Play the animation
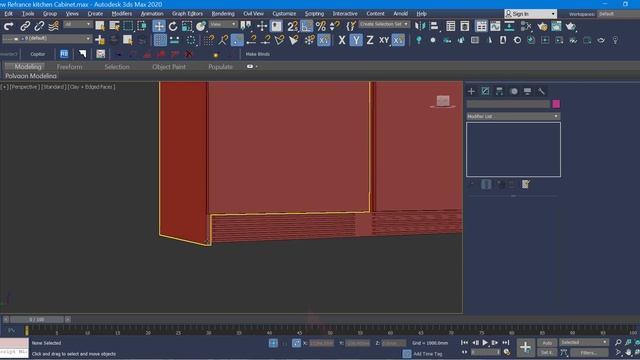Viewport: 640px width, 360px height. [x=485, y=343]
